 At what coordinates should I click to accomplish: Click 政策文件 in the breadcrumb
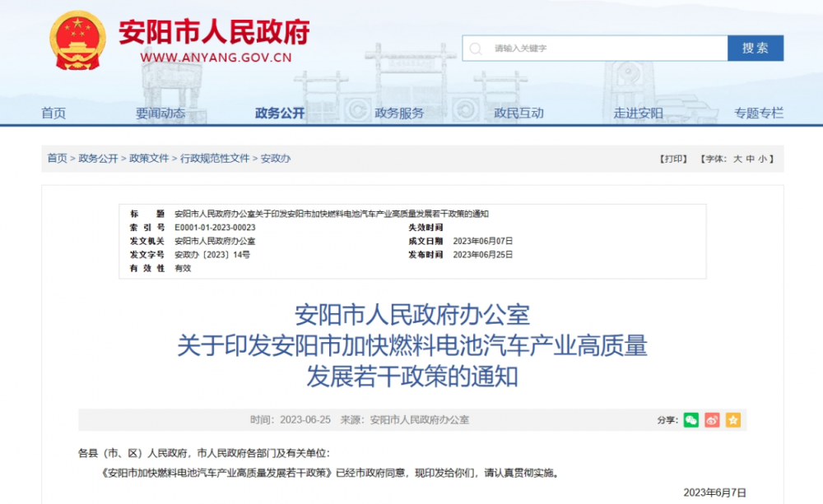tap(149, 159)
